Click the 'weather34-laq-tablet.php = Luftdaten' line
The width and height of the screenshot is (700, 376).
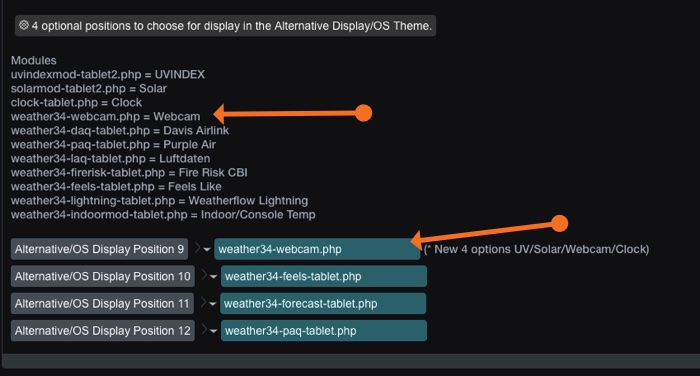click(110, 159)
